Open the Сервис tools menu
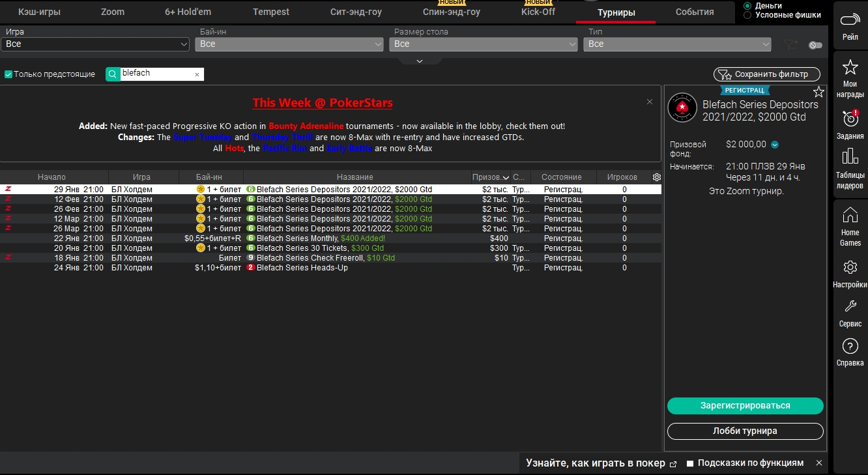Viewport: 868px width, 475px height. 850,313
